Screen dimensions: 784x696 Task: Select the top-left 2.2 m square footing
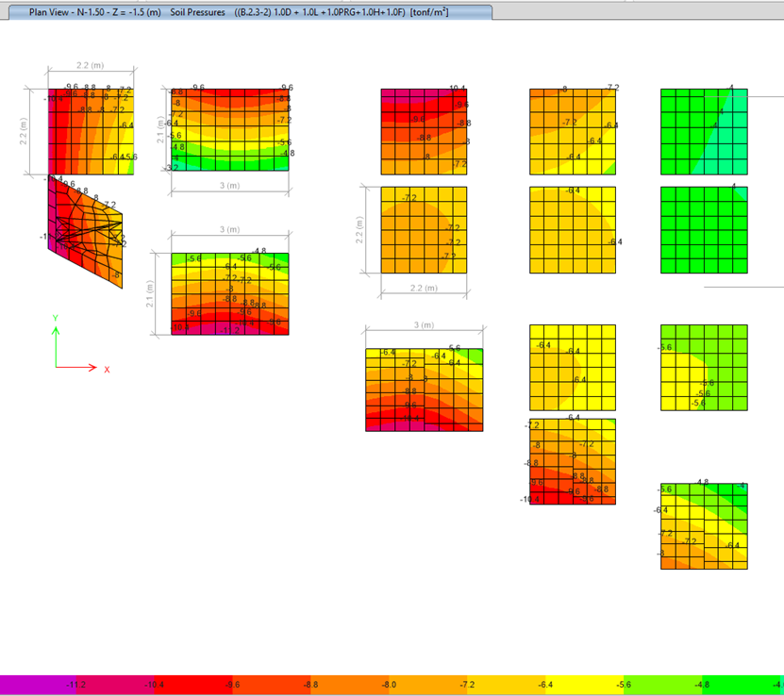[92, 132]
